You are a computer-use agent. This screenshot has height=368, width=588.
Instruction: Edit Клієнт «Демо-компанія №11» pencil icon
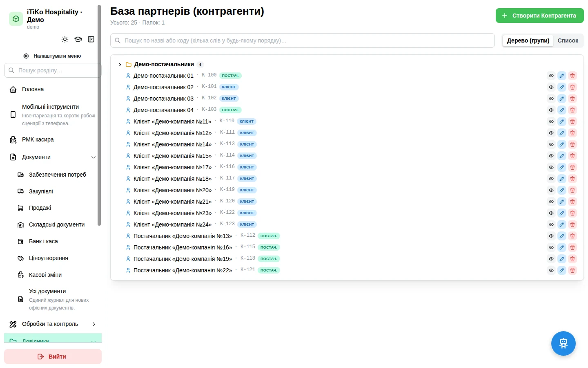(x=562, y=121)
